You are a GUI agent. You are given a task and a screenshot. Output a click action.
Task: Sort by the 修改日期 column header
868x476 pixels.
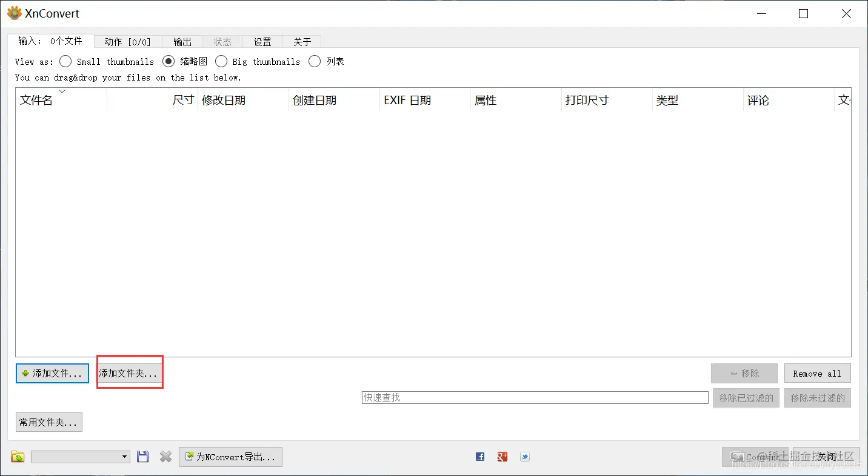(x=244, y=100)
